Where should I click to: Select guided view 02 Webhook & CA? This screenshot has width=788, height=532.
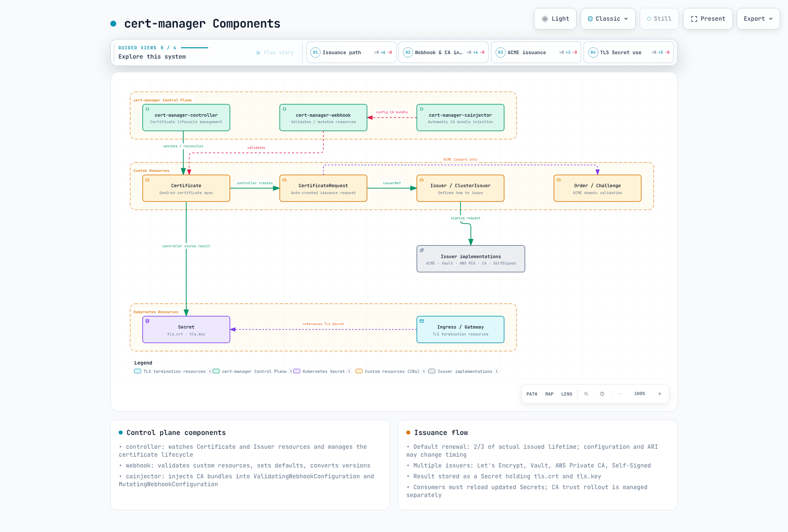point(443,52)
